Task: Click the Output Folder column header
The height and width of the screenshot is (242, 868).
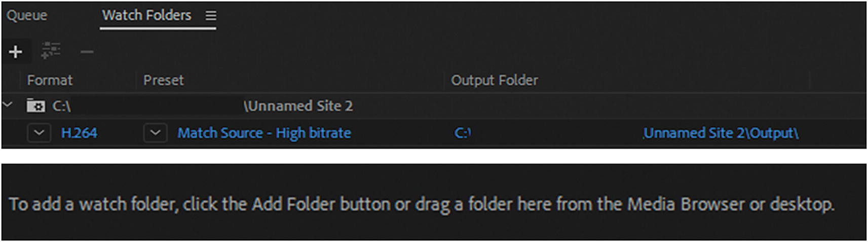Action: tap(494, 80)
